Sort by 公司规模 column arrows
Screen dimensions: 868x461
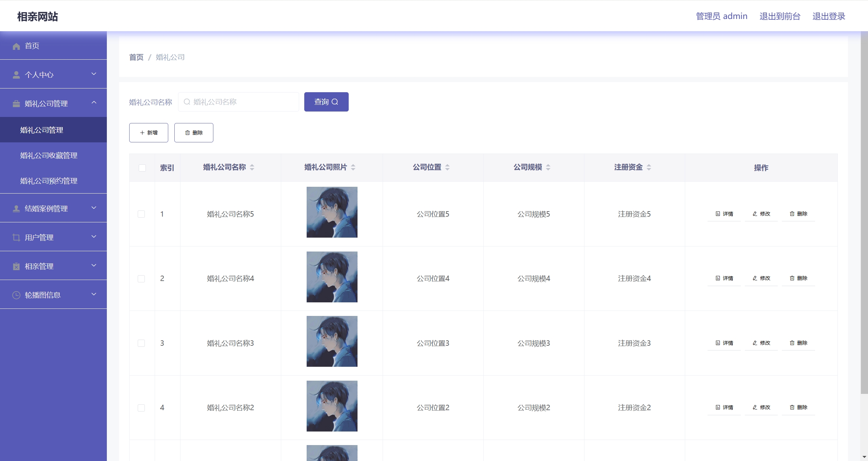pos(548,167)
